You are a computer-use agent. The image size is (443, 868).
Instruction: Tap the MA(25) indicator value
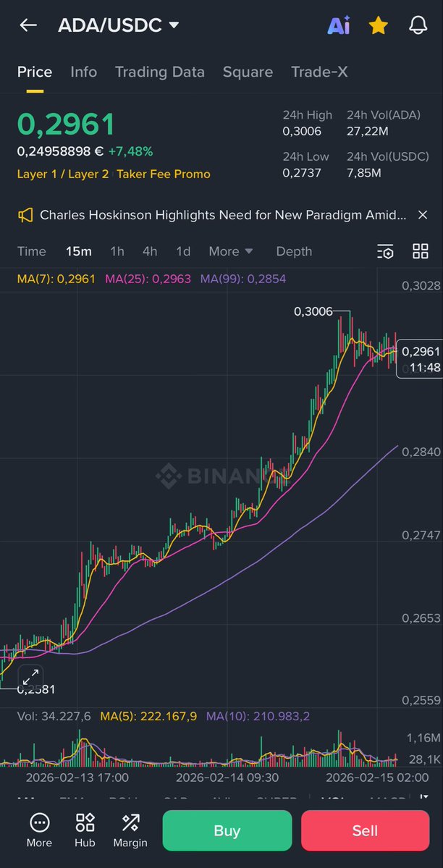point(148,279)
